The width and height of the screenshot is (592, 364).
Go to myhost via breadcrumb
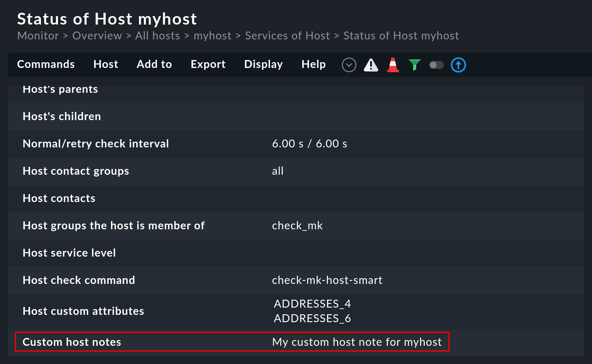coord(213,35)
